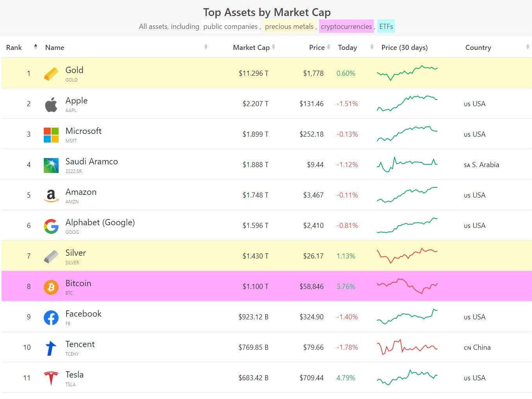532x399 pixels.
Task: Click Facebook market cap $923.12 B
Action: pyautogui.click(x=254, y=317)
